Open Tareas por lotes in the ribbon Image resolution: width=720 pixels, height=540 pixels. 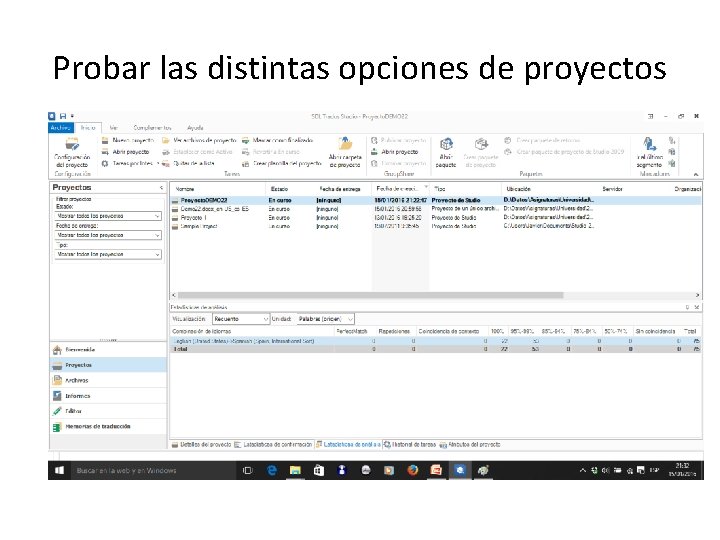[x=132, y=163]
